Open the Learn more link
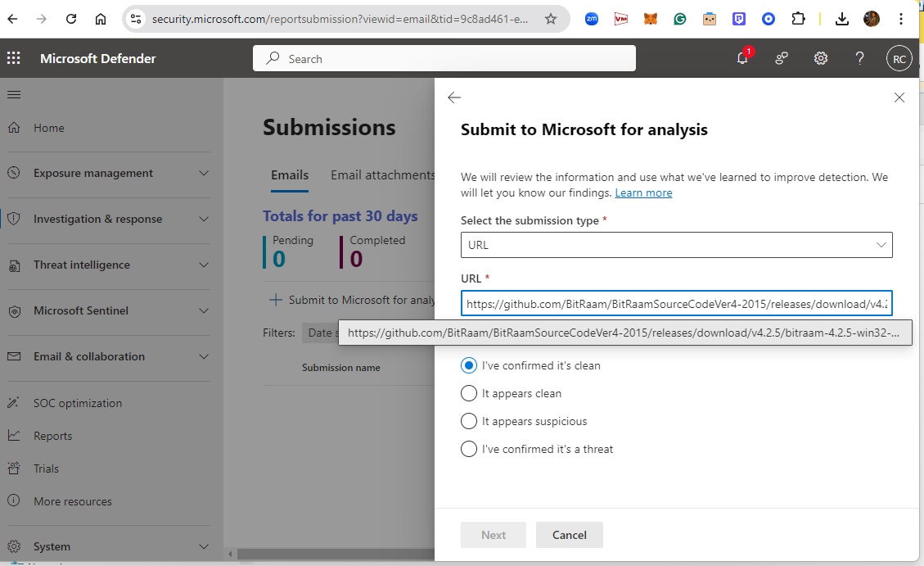Viewport: 924px width, 566px height. tap(643, 192)
